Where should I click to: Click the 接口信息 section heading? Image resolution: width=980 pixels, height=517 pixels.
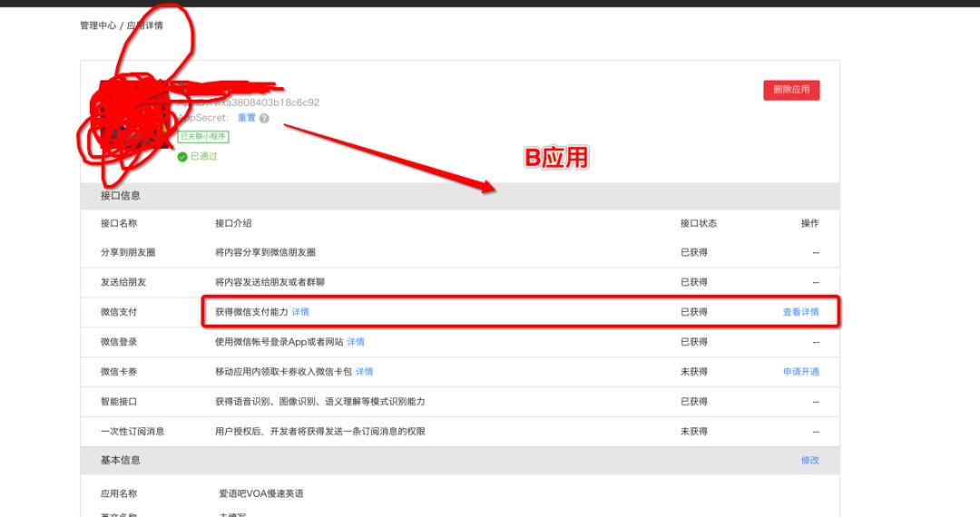[121, 195]
